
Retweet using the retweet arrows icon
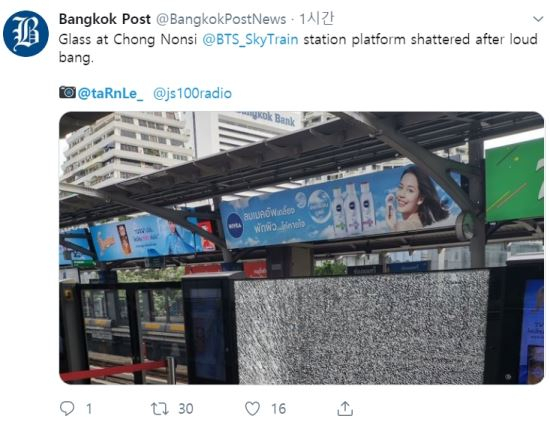[x=160, y=409]
